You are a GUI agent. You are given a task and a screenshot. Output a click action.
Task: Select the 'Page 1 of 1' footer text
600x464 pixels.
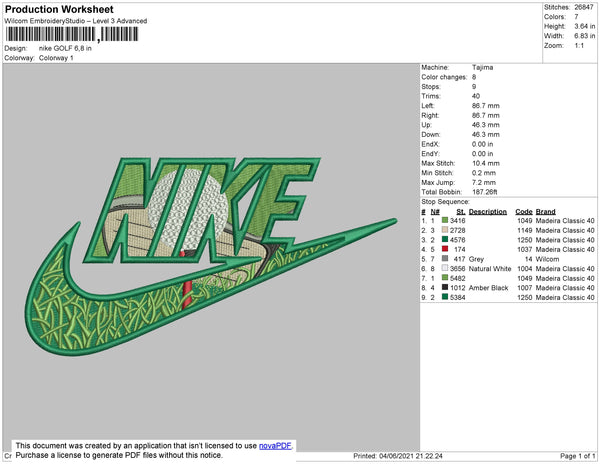577,456
